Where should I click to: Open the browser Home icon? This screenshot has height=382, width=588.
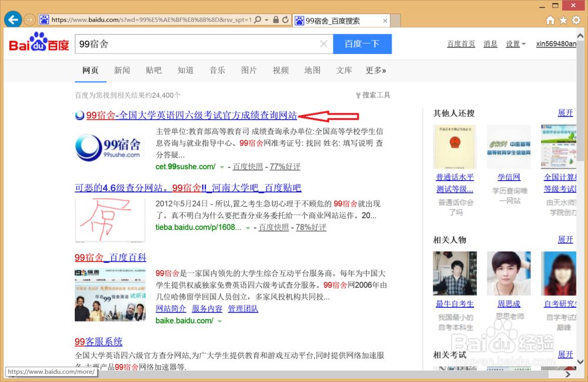[x=550, y=20]
